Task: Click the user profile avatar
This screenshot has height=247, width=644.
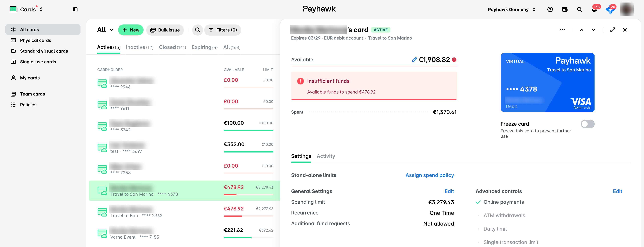Action: [x=627, y=9]
